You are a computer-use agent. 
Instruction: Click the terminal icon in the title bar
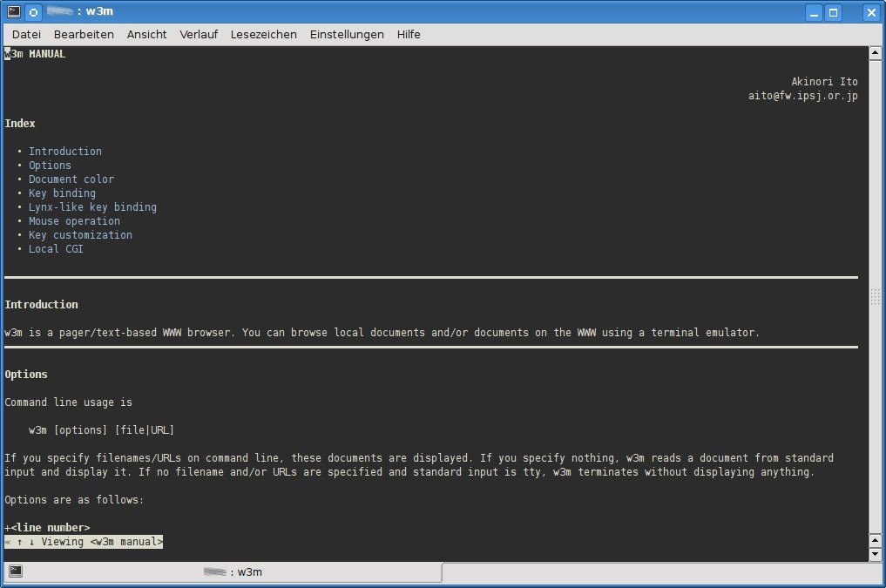click(x=13, y=12)
